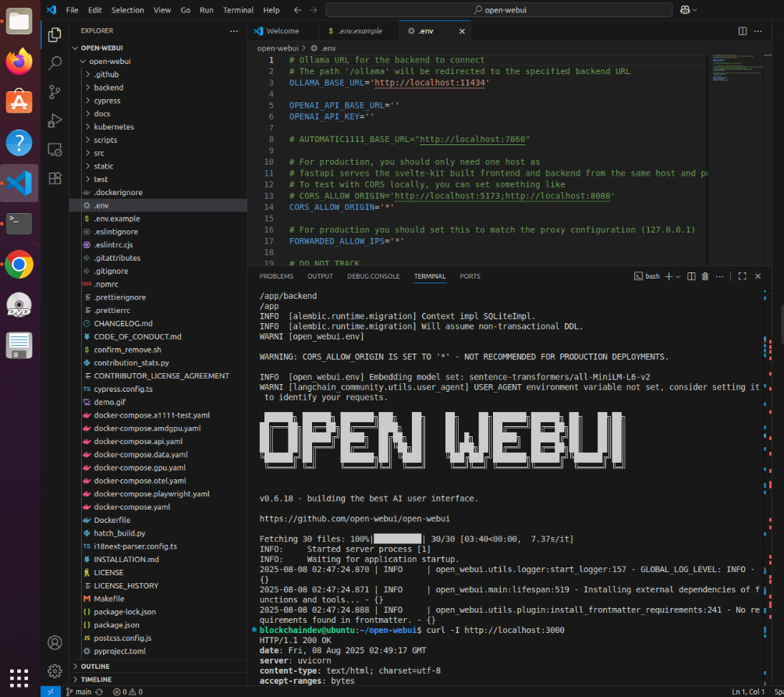Open terminal panel More Actions menu
Viewport: 784px width, 697px height.
(x=719, y=276)
